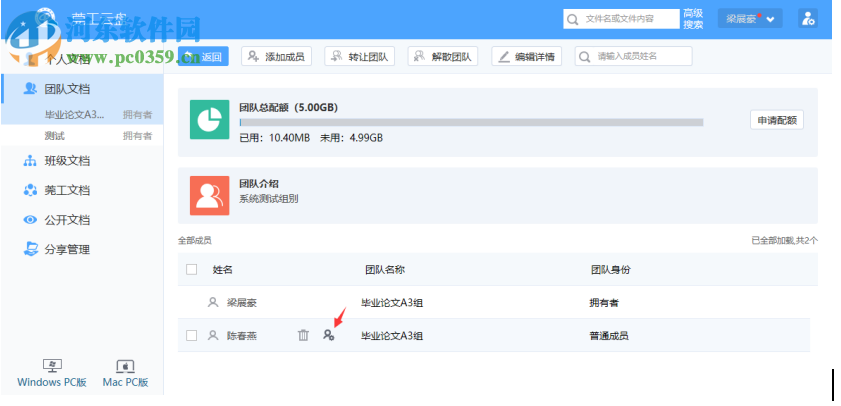Click the 班级文档 hierarchy icon
The image size is (841, 406).
30,161
